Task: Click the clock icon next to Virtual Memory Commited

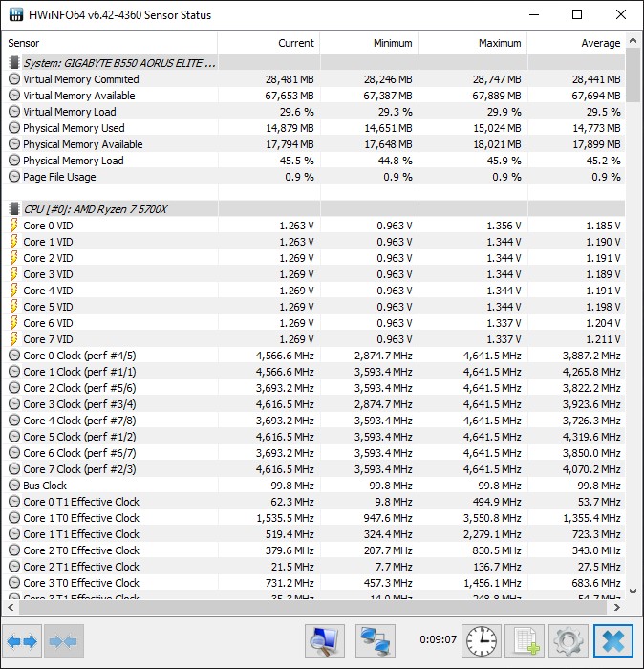Action: (14, 79)
